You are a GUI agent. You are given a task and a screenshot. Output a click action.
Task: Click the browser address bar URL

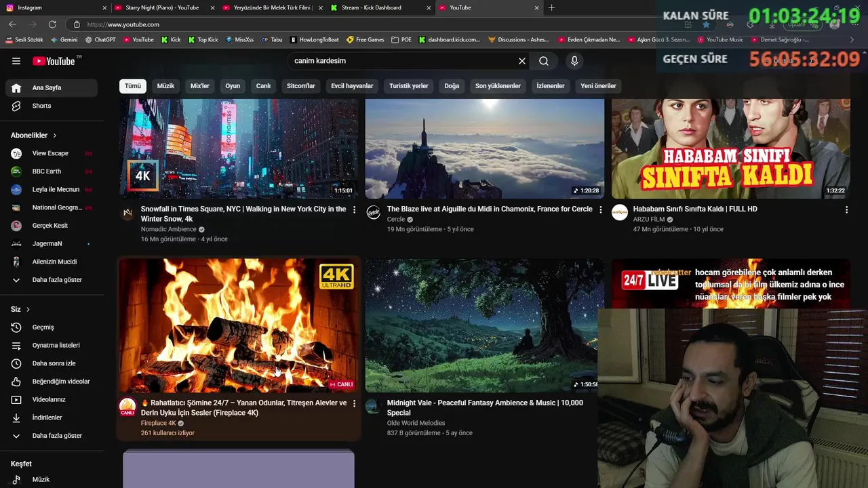pyautogui.click(x=123, y=24)
